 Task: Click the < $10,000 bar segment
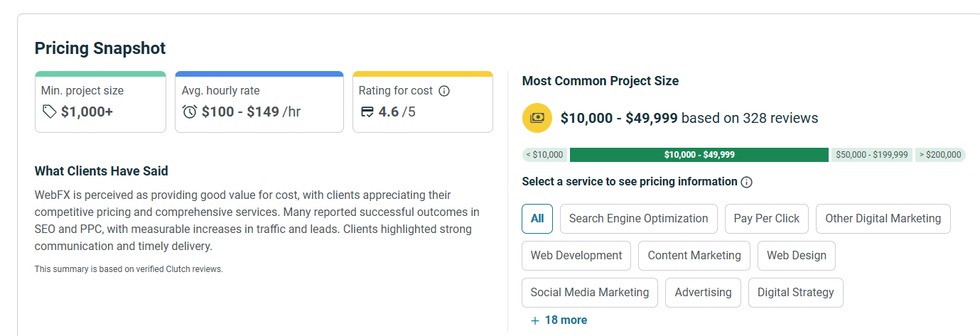coord(545,155)
